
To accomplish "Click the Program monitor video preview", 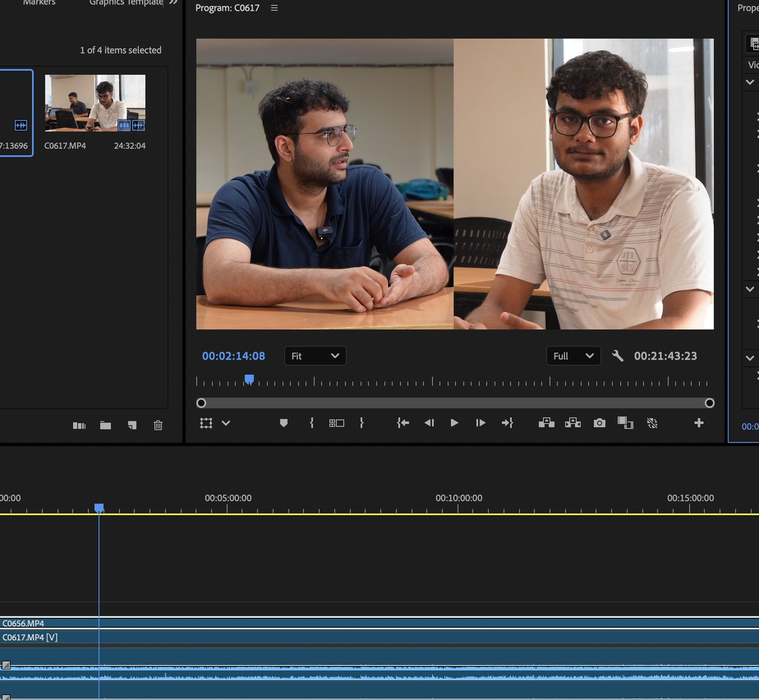I will (x=455, y=184).
